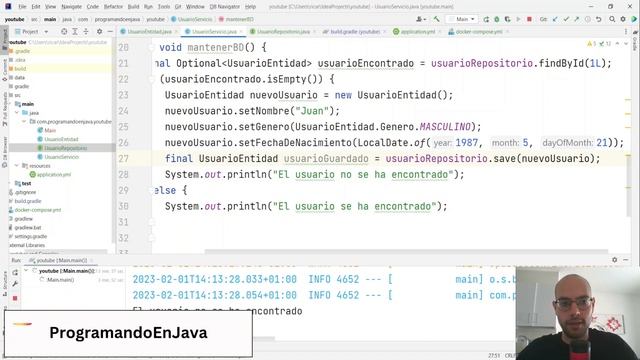This screenshot has width=640, height=360.
Task: Collapse the main folder in project tree
Action: (11, 104)
